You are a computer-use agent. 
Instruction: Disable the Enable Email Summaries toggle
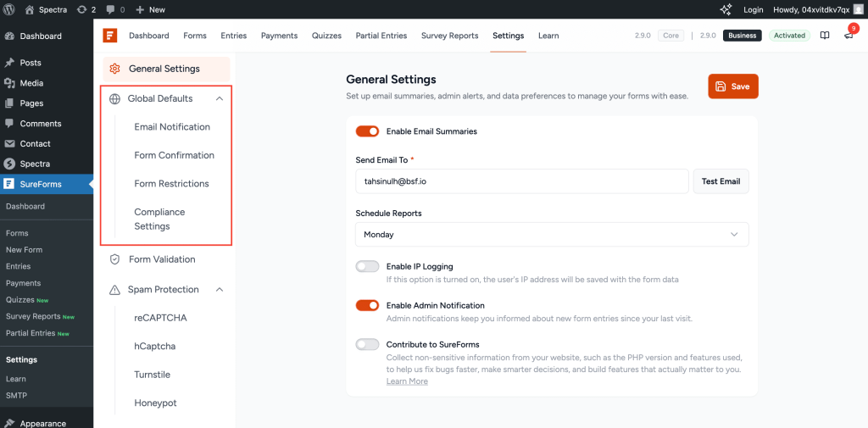coord(367,131)
